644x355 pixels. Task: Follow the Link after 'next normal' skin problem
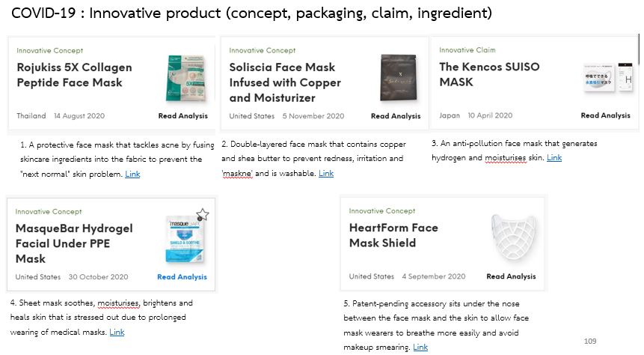(x=132, y=174)
